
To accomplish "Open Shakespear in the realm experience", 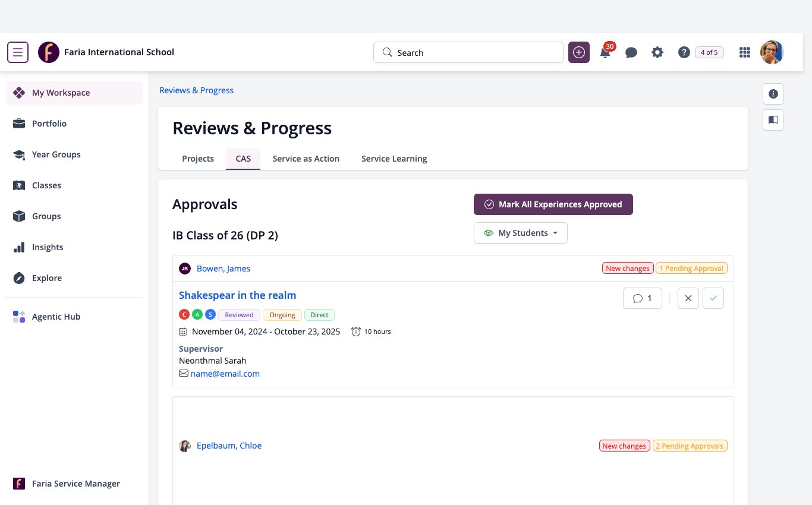I will click(x=237, y=295).
